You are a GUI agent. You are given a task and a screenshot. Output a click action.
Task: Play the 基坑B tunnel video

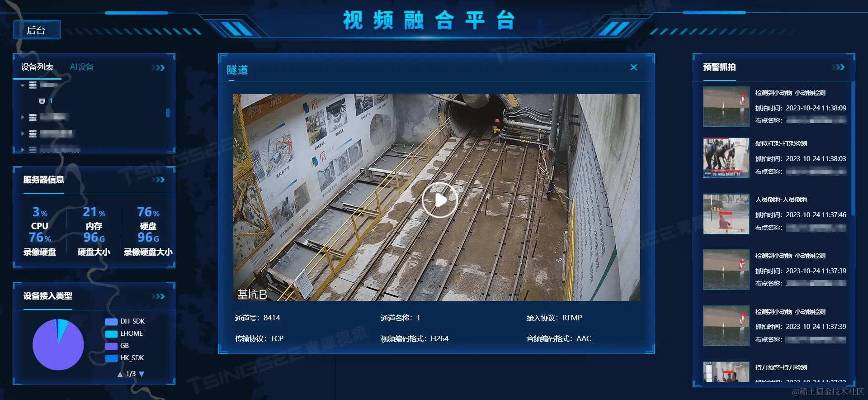click(439, 200)
